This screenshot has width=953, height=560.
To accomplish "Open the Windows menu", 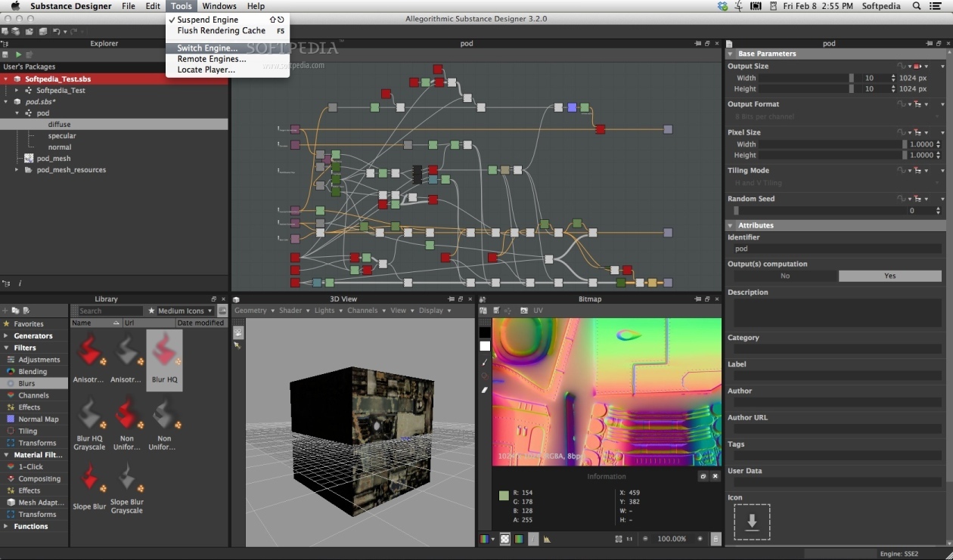I will click(219, 6).
